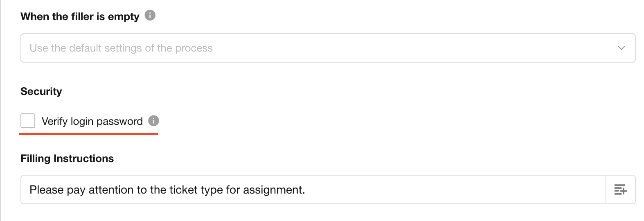This screenshot has height=221, width=644.
Task: Click the "When the filler is empty" heading
Action: click(80, 16)
